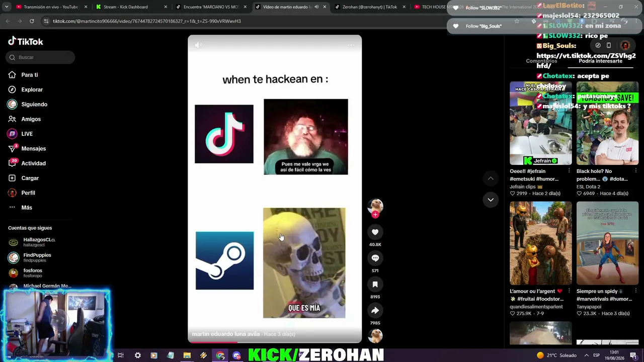Viewport: 644px width, 362px height.
Task: Open Mensajes inbox
Action: click(x=27, y=148)
